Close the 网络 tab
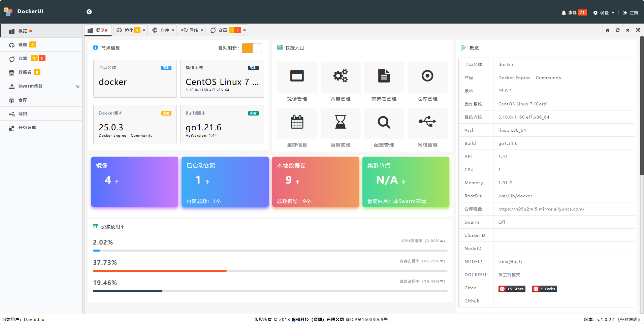The height and width of the screenshot is (324, 644). (x=202, y=30)
